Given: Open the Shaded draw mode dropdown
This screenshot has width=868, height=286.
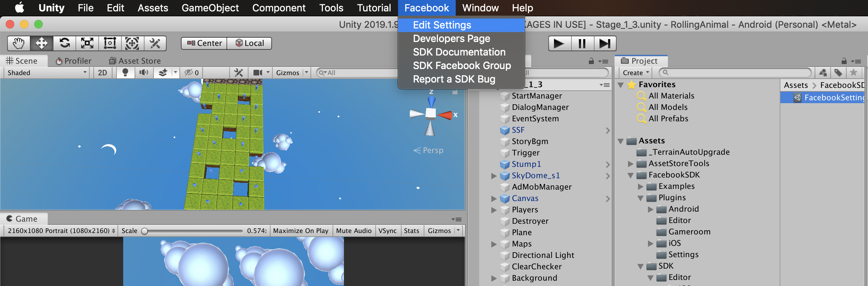Looking at the screenshot, I should [47, 73].
